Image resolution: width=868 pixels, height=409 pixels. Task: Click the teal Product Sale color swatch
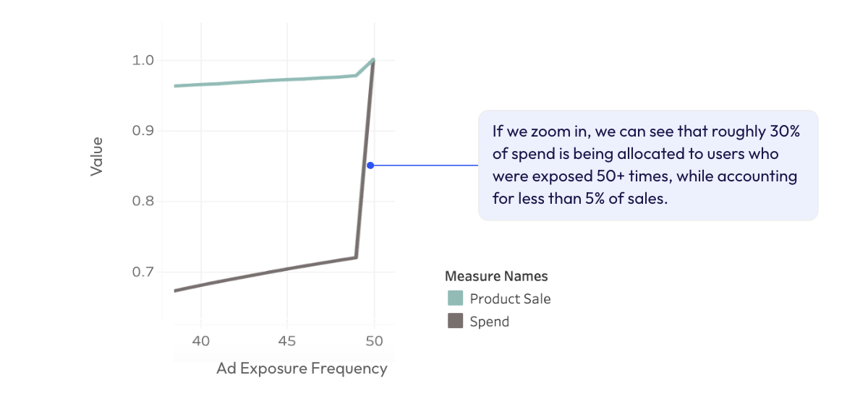click(455, 298)
